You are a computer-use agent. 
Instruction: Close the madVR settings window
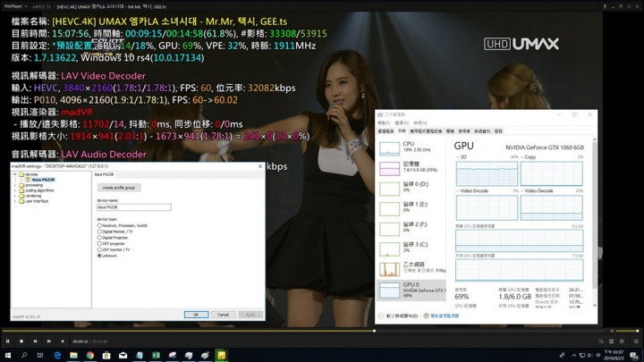click(x=260, y=166)
